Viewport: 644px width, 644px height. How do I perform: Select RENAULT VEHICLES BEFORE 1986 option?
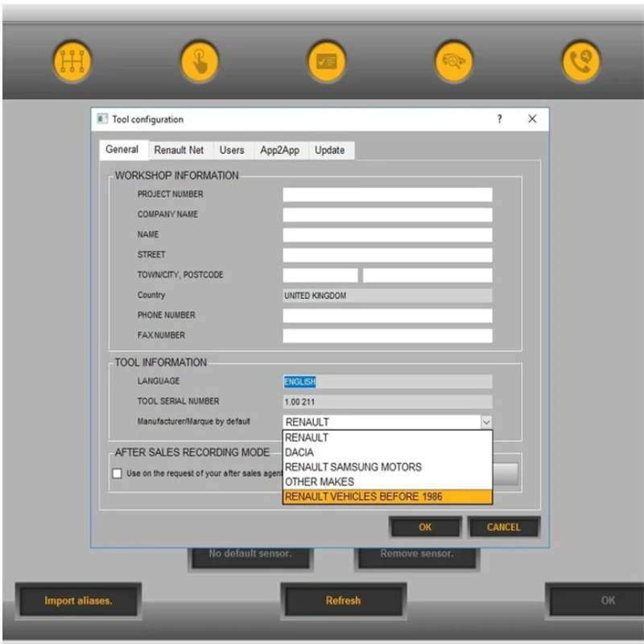(x=387, y=497)
